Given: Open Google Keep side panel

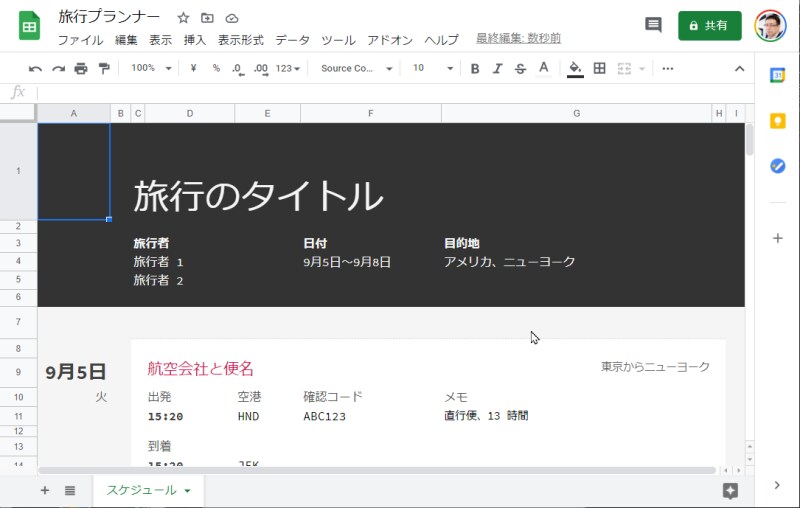Looking at the screenshot, I should tap(777, 121).
